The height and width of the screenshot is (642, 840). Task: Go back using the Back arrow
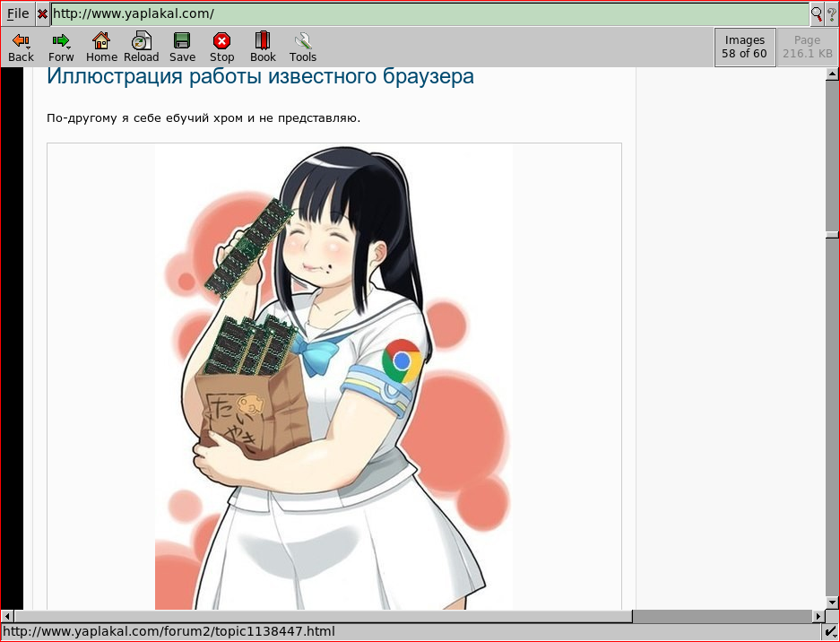click(21, 48)
